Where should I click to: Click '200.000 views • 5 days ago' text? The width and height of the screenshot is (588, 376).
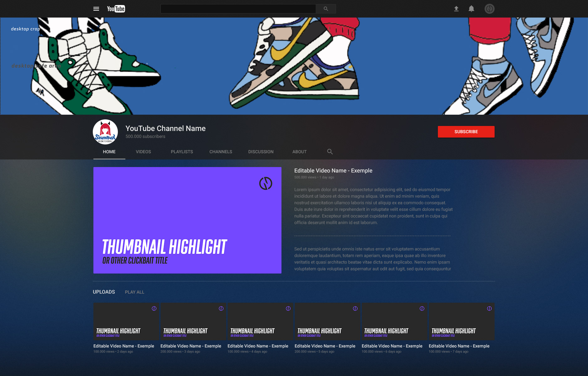click(x=314, y=352)
